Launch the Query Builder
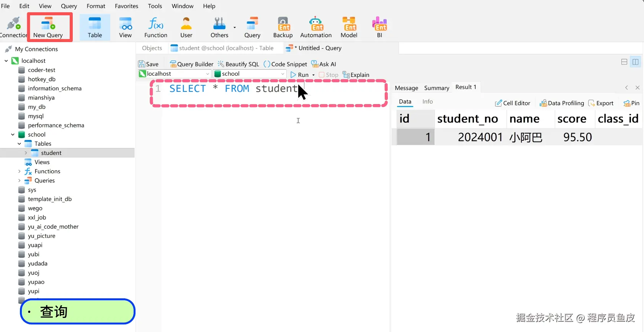The image size is (644, 332). coord(191,64)
